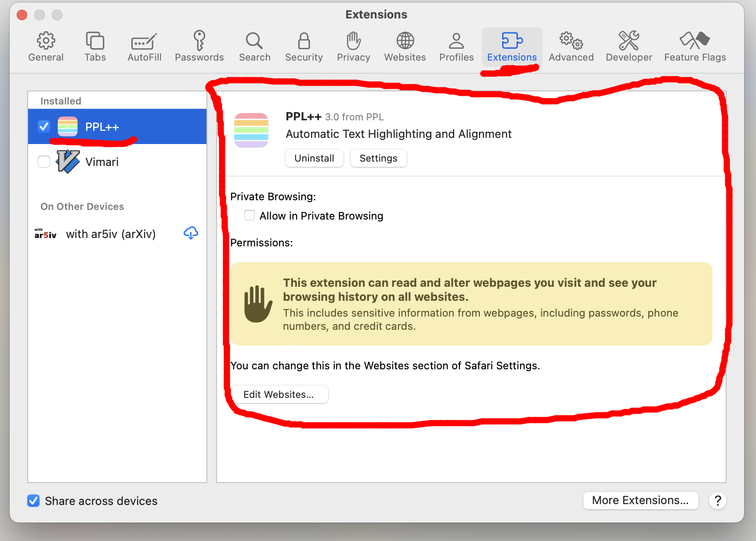Screen dimensions: 756x541
Task: Close the Extensions settings window
Action: point(22,15)
